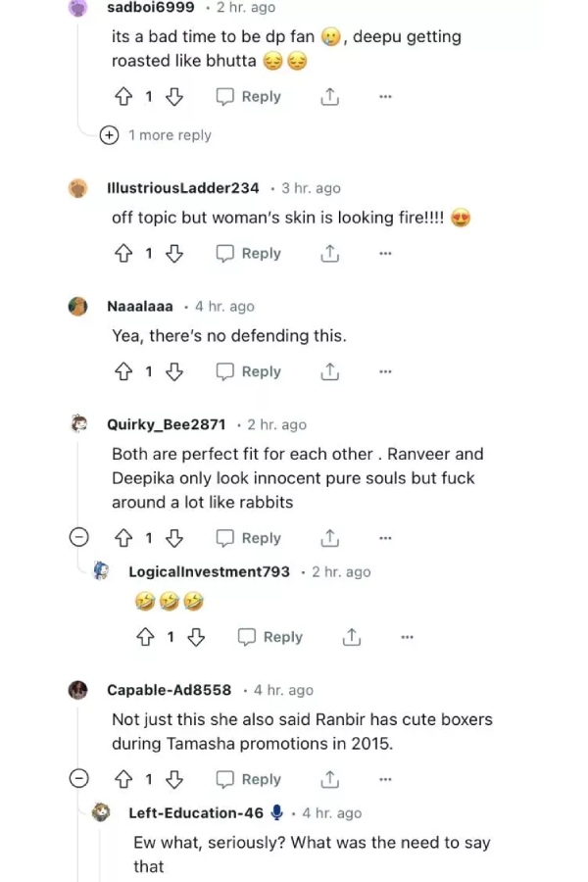
Task: Upvote IllustriousLadder234's comment
Action: (x=123, y=254)
